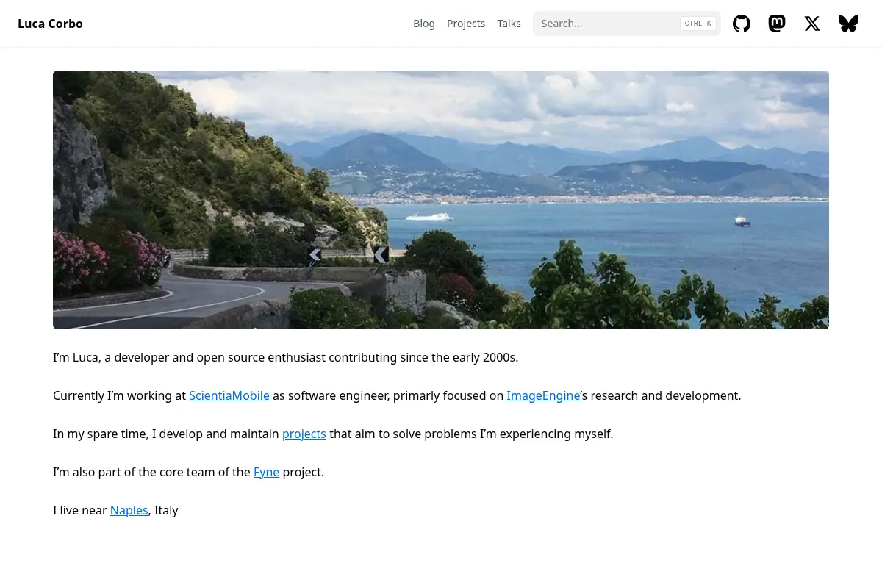Screen dimensions: 882x588
Task: Follow the ScientiaMobile link
Action: tap(229, 395)
